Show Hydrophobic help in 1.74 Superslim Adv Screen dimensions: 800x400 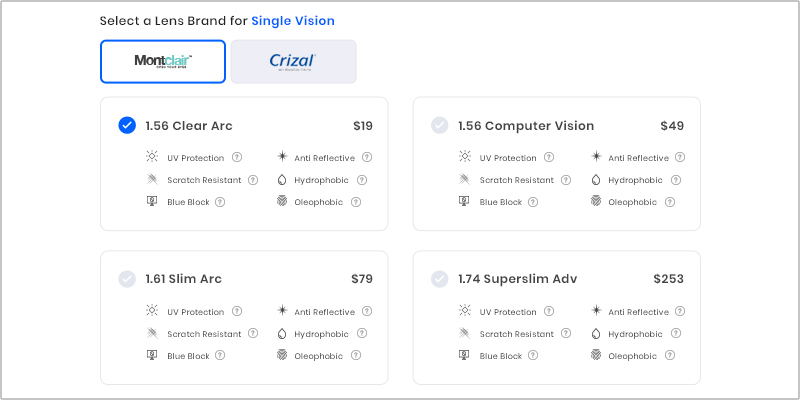[x=676, y=333]
